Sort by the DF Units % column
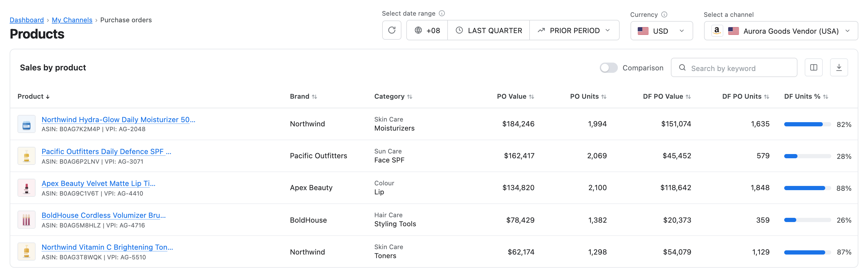 tap(806, 97)
